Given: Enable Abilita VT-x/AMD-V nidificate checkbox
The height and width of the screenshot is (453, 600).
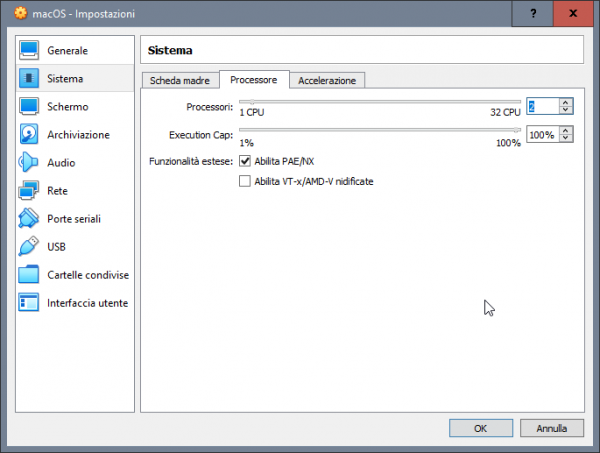Looking at the screenshot, I should tap(245, 181).
